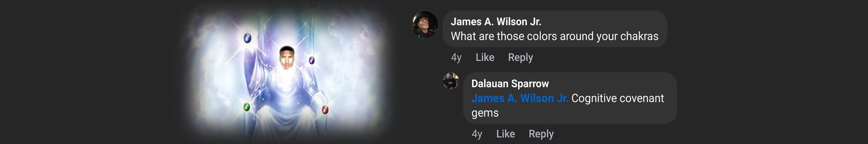Image resolution: width=868 pixels, height=144 pixels.
Task: Like Dalauan Sparrow's reply
Action: tap(506, 134)
